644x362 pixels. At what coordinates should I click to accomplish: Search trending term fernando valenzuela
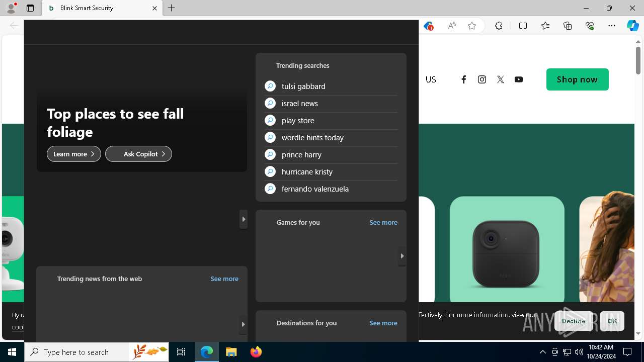click(x=315, y=189)
